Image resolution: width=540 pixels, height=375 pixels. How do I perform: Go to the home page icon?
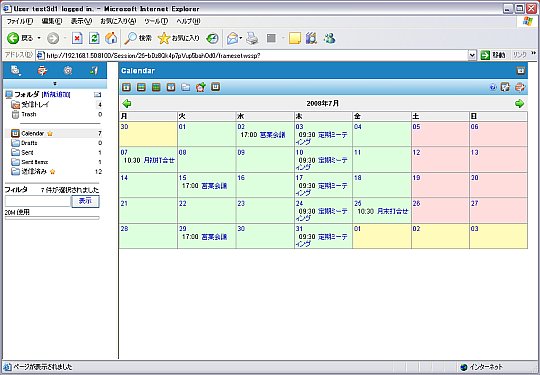pos(111,38)
